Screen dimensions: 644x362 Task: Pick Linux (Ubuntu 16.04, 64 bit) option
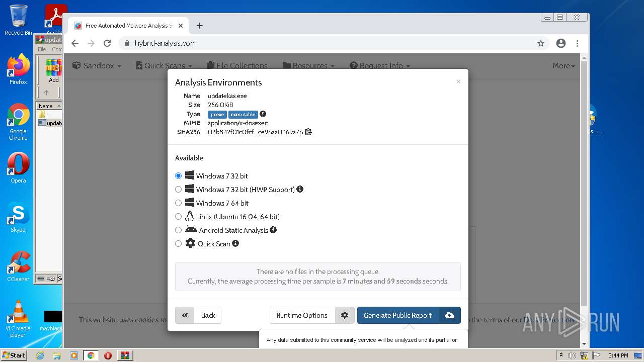click(178, 217)
